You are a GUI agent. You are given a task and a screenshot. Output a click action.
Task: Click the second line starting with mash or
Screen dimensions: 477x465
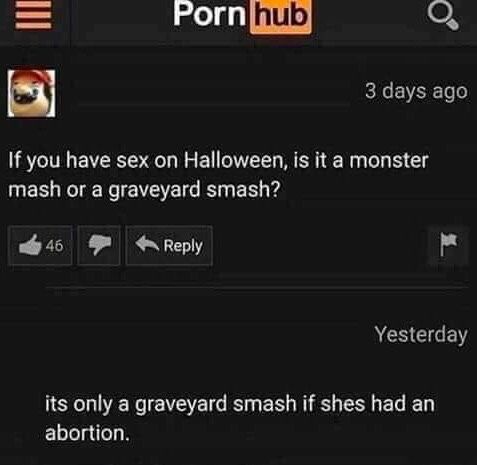(x=144, y=190)
